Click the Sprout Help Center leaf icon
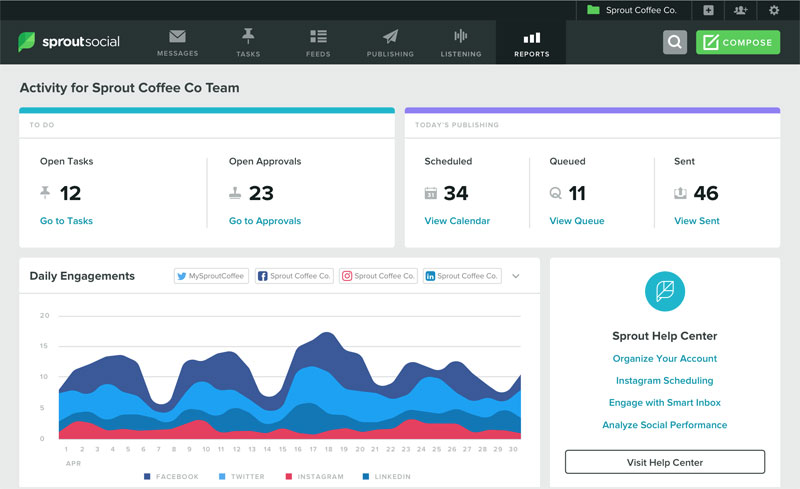The width and height of the screenshot is (800, 489). click(665, 291)
